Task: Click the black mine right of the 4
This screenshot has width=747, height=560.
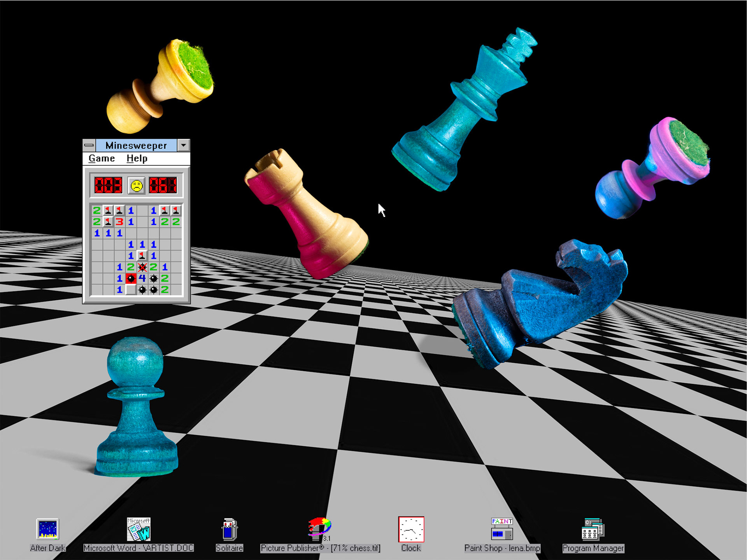Action: pos(154,278)
